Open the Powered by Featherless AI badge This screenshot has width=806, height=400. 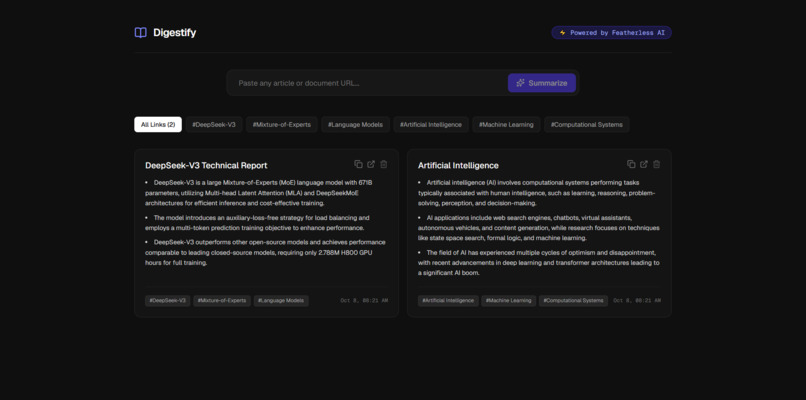(x=612, y=33)
